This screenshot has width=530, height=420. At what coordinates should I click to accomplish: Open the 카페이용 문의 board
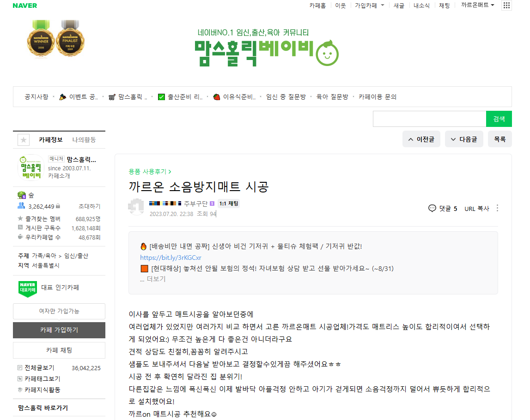[378, 97]
